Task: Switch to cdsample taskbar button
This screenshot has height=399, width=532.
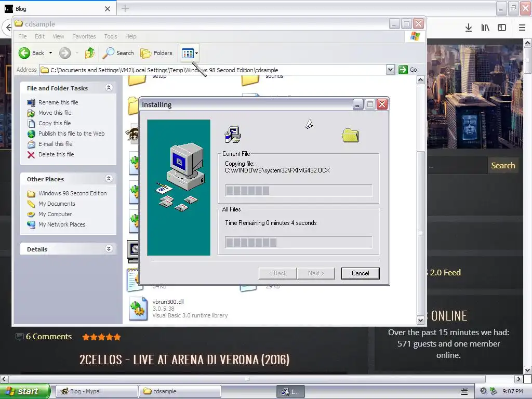Action: [180, 391]
